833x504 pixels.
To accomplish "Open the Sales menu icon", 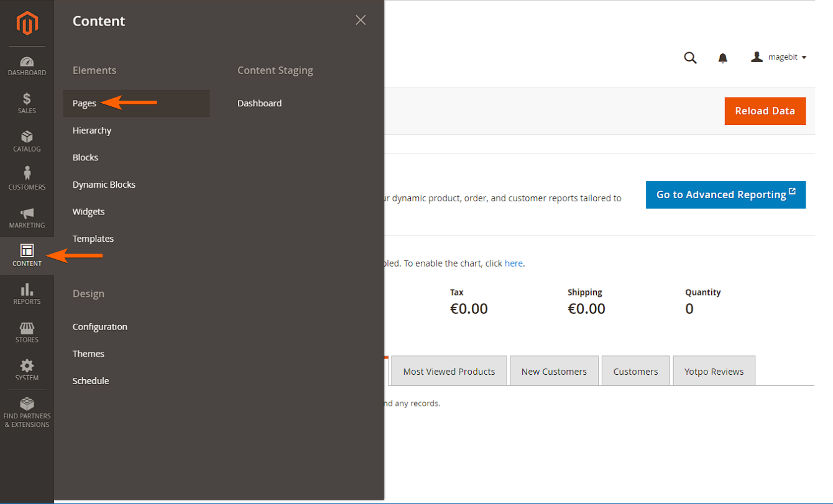I will pyautogui.click(x=27, y=99).
